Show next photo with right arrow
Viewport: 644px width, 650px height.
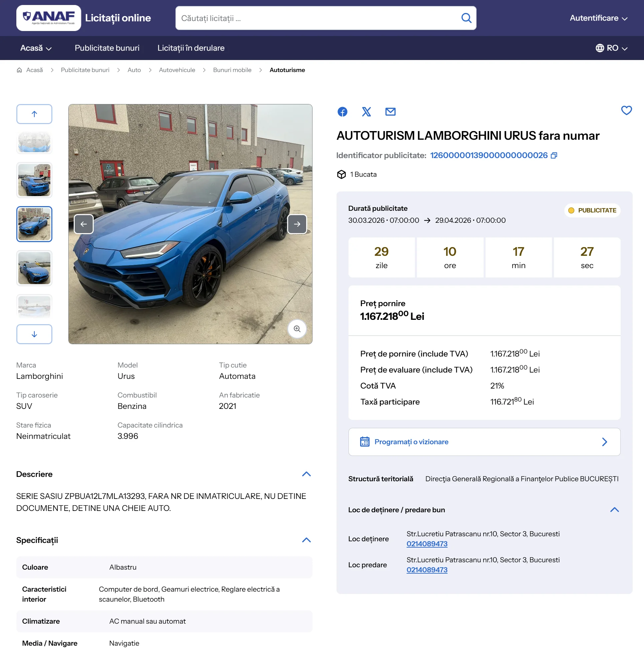point(297,224)
